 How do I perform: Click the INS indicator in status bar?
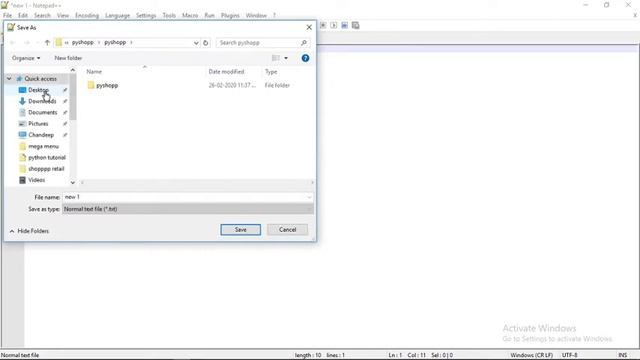click(622, 355)
